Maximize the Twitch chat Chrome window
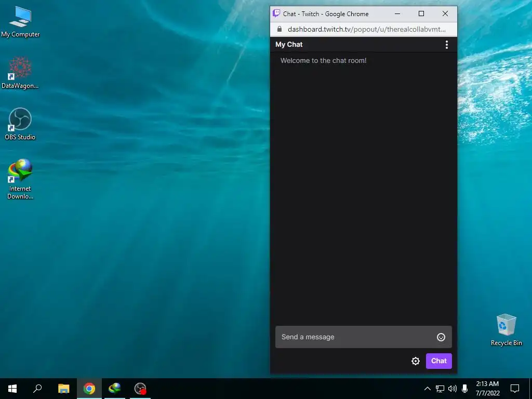The height and width of the screenshot is (399, 532). coord(421,14)
